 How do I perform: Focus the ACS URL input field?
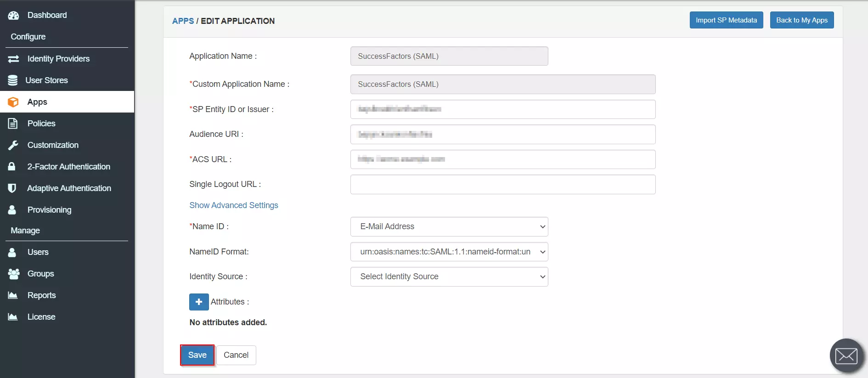[x=503, y=159]
